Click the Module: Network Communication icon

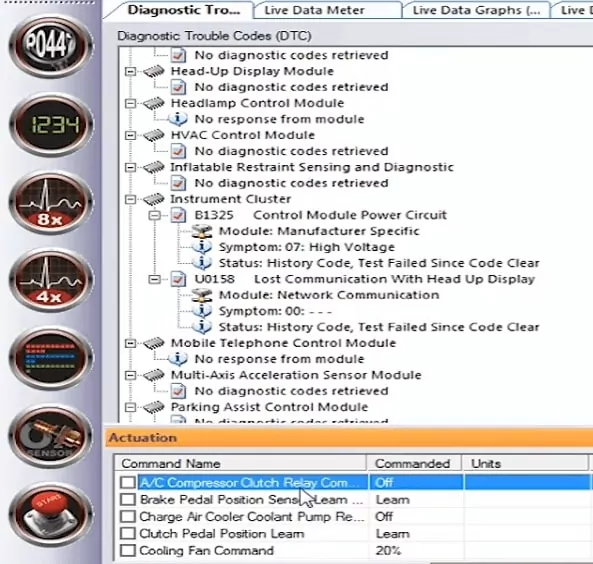tap(202, 295)
